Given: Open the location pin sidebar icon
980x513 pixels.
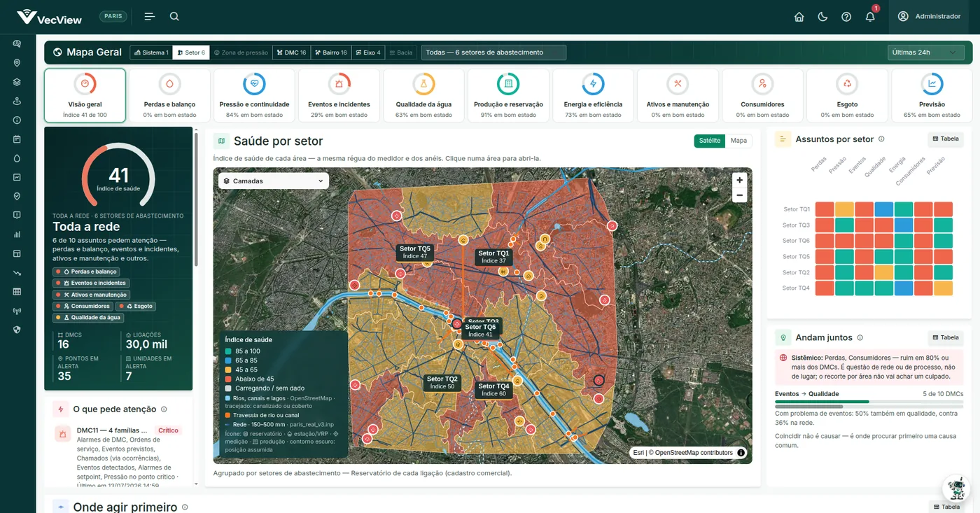Looking at the screenshot, I should (x=17, y=63).
